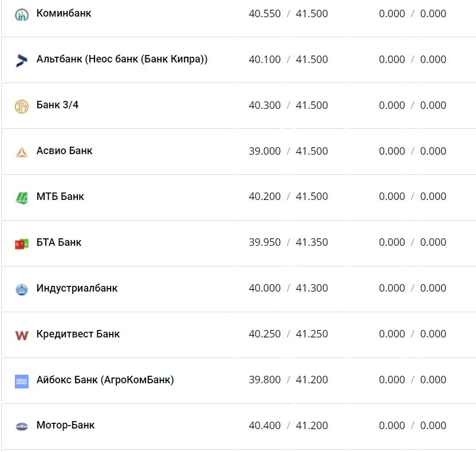Select the БТА Банк name
Image resolution: width=476 pixels, height=452 pixels.
(59, 242)
